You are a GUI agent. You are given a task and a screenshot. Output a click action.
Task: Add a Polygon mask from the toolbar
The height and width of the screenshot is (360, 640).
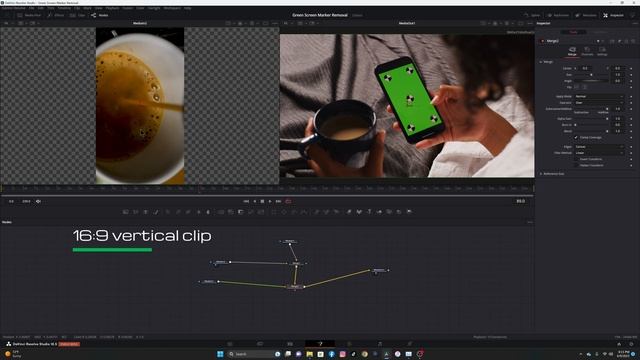(294, 212)
